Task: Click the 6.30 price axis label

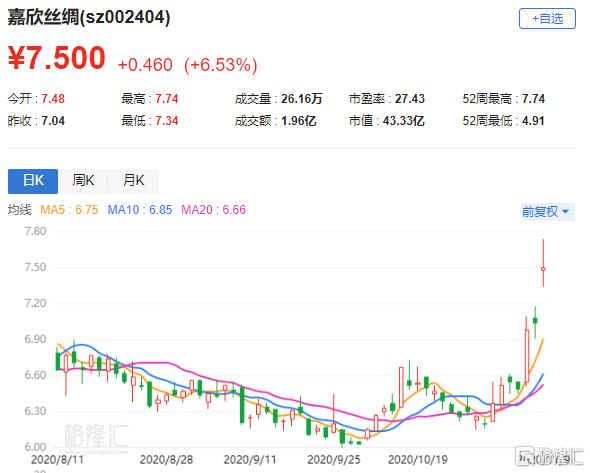Action: 35,411
